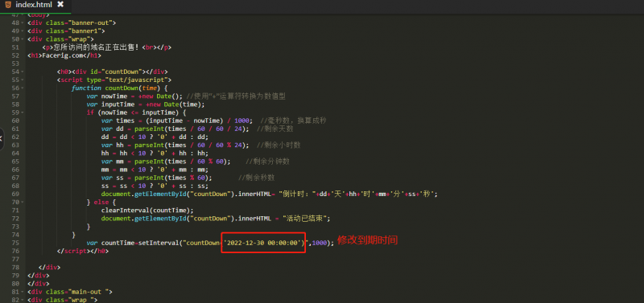Click the var inputTime declaration
Viewport: 644px width, 303px height.
146,104
